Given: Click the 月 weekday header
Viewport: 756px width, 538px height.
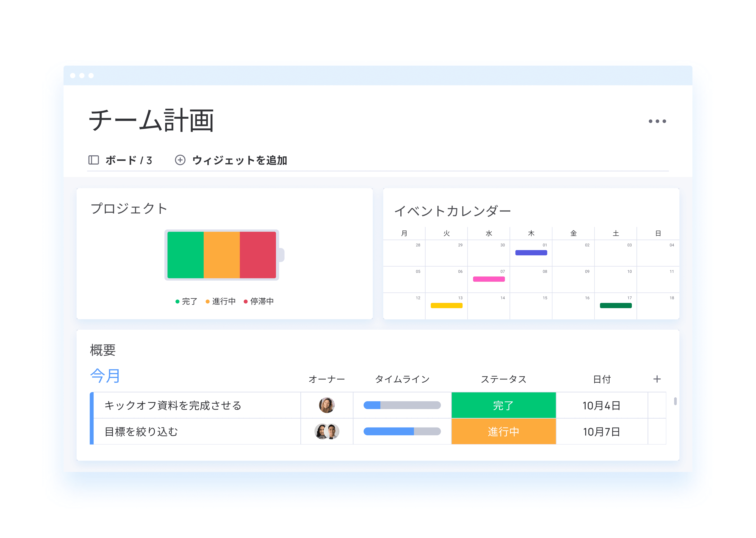Looking at the screenshot, I should coord(404,233).
